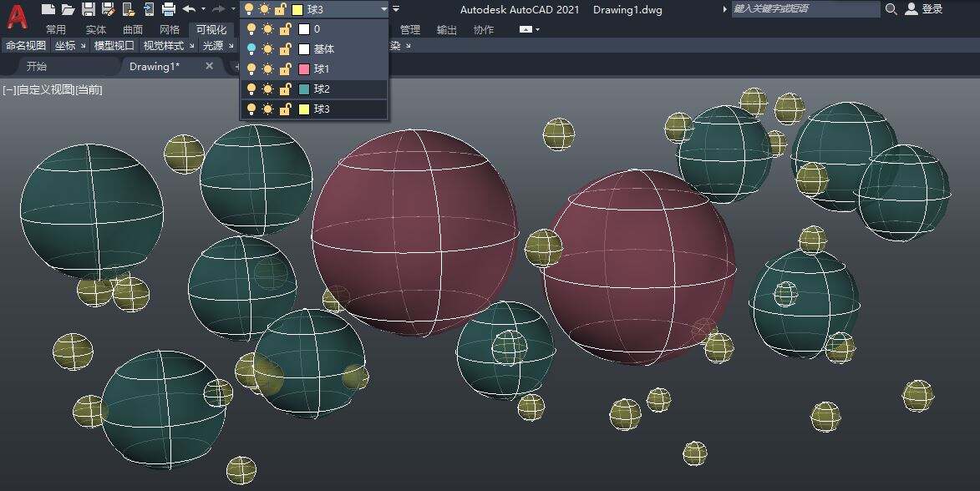The width and height of the screenshot is (980, 491).
Task: Click the Plot printer icon
Action: point(168,9)
